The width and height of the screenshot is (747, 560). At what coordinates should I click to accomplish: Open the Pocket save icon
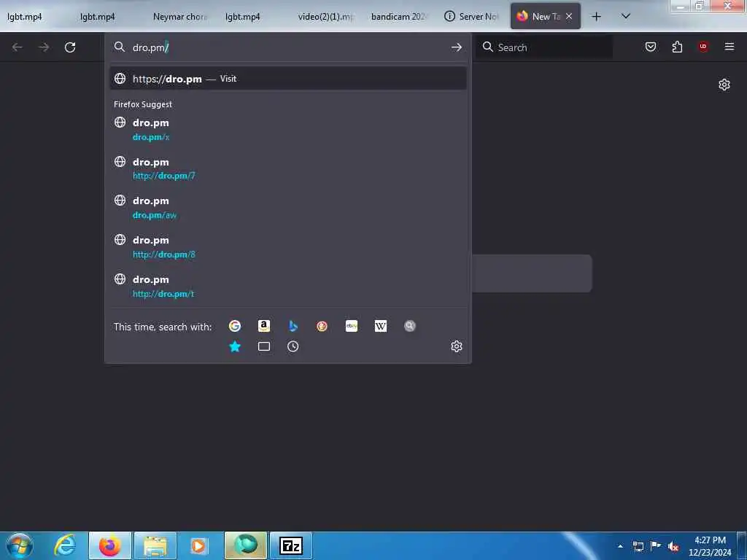(650, 47)
